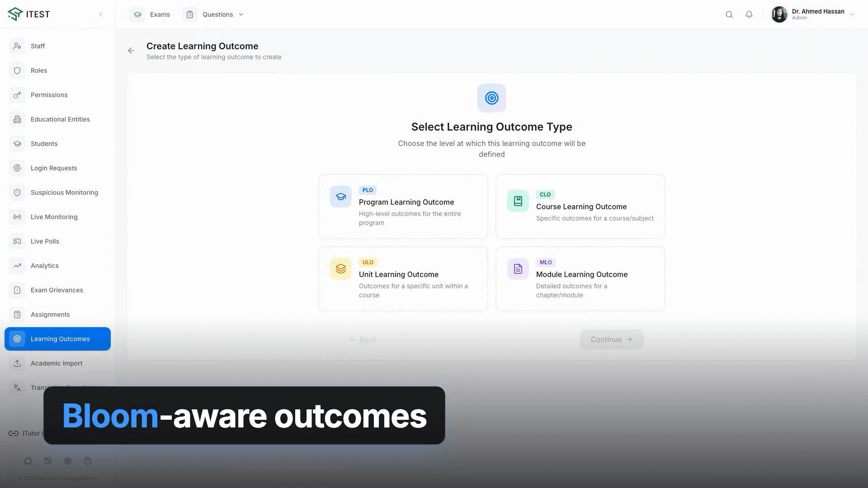Click the Roles shield icon
Viewport: 868px width, 488px height.
pos(17,70)
